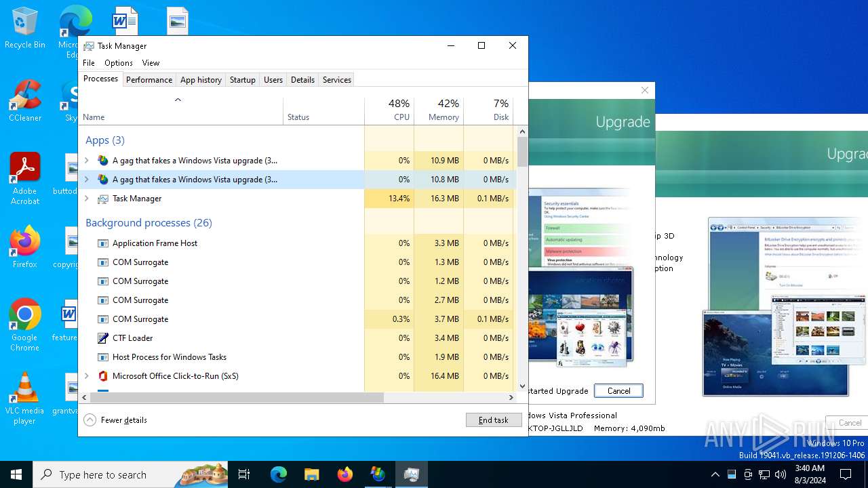Click the Application Frame Host process icon
Screen dimensions: 868x488
103,243
